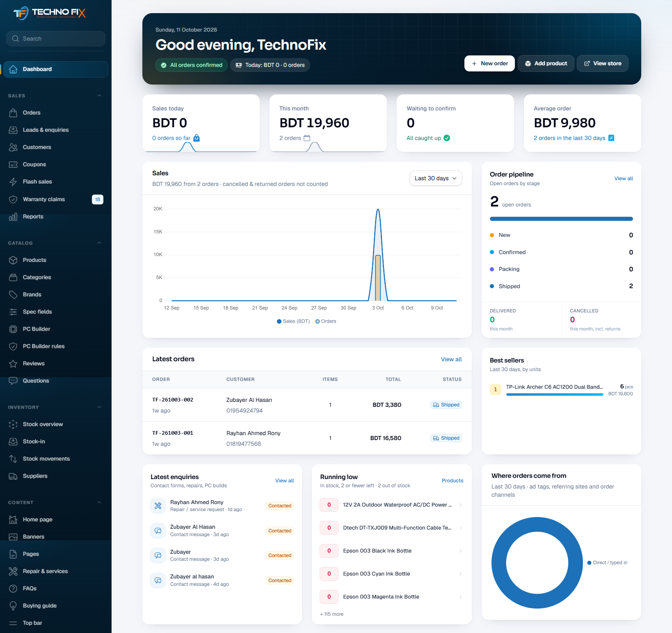Collapse the SALES sidebar section
Screen dimensions: 672x633
99,96
